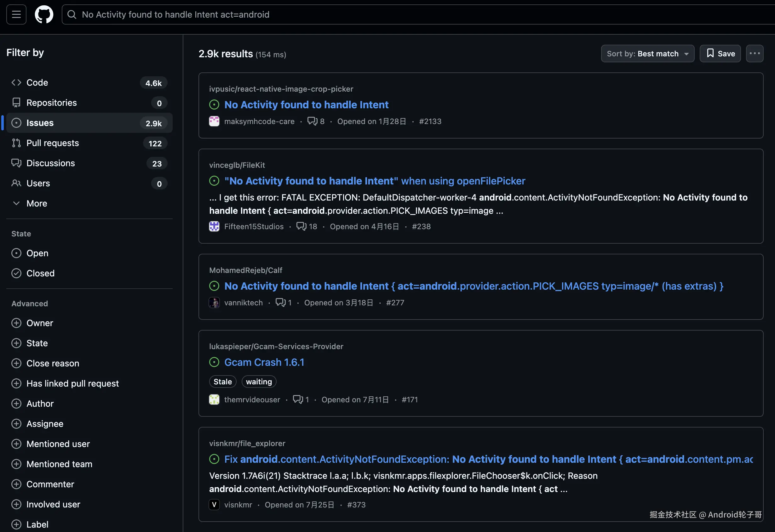775x532 pixels.
Task: Open ivpusic/react-native-image-crop-picker repository link
Action: [281, 89]
